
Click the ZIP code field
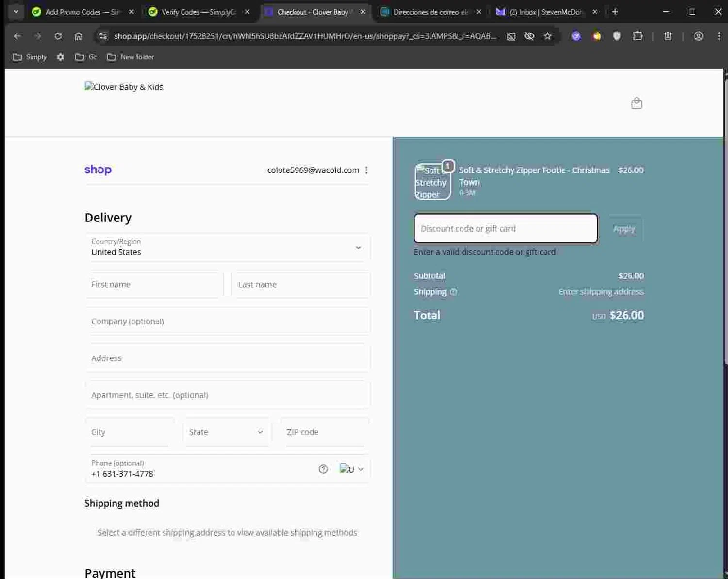(x=325, y=432)
